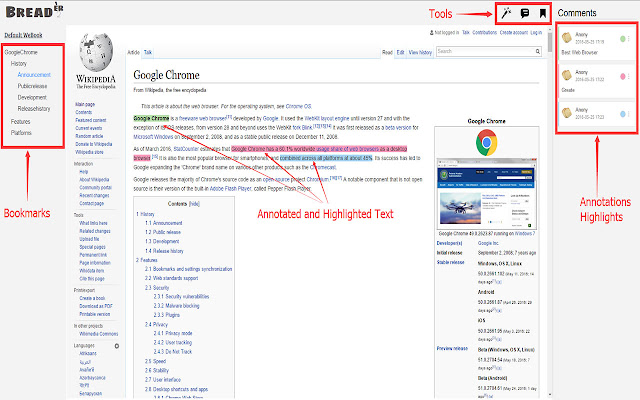Open the 'Main page' sidebar link
This screenshot has height=400, width=640.
pyautogui.click(x=85, y=104)
